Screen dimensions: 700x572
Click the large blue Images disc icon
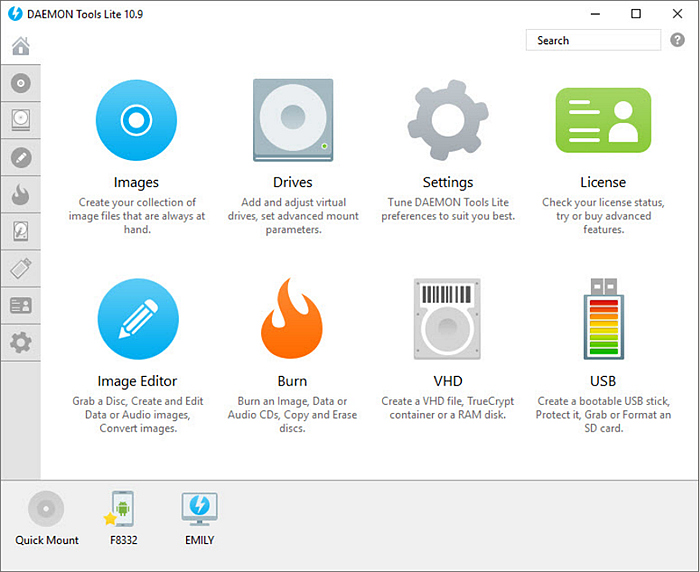click(136, 120)
